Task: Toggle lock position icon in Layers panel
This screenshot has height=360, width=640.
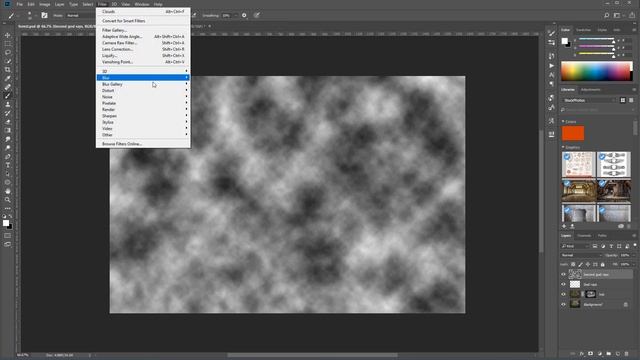Action: click(x=588, y=264)
